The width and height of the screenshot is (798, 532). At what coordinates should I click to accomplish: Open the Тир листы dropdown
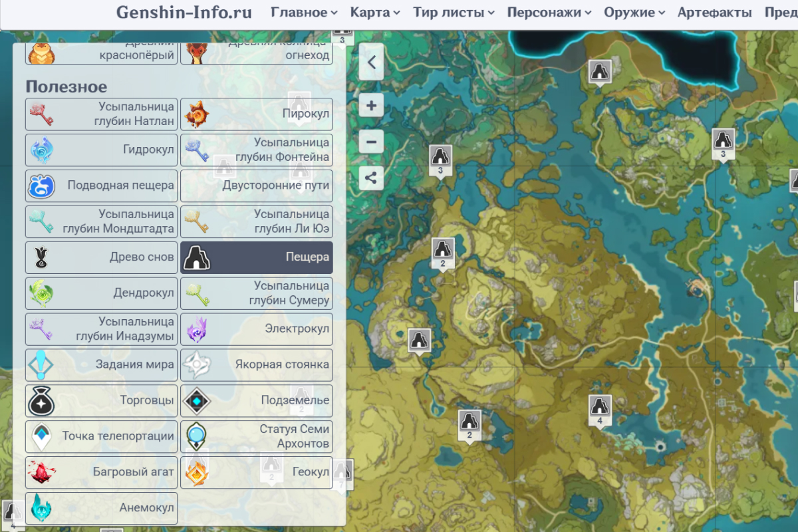(x=454, y=13)
